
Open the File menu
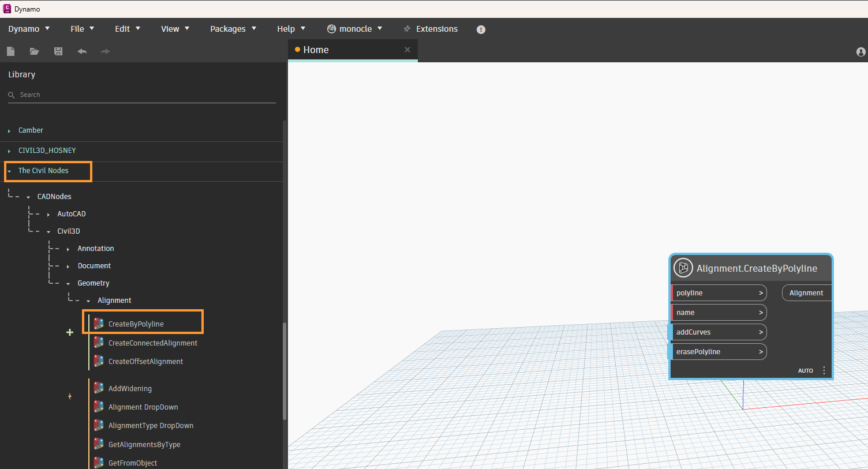click(x=82, y=29)
